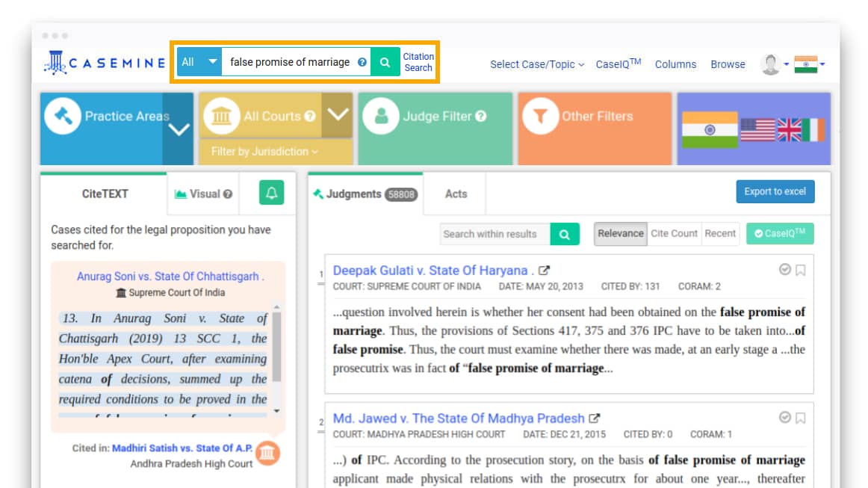Select the magnifier icon to run the search
This screenshot has height=488, width=868.
point(384,61)
